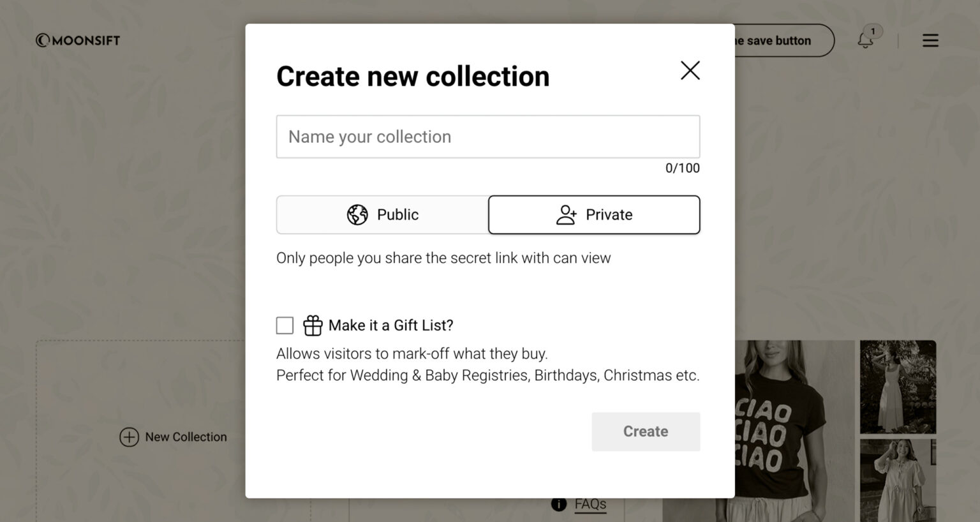Dismiss the Create new collection dialog

point(690,71)
